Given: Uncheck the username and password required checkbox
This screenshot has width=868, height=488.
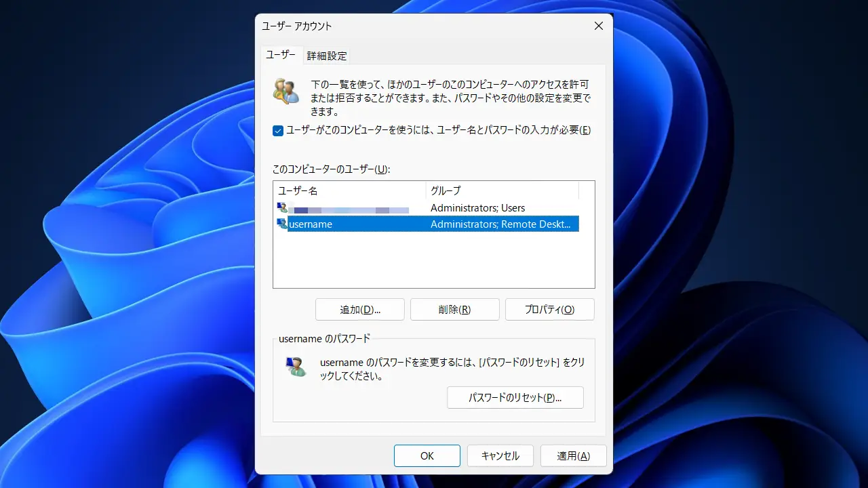Looking at the screenshot, I should pos(278,131).
